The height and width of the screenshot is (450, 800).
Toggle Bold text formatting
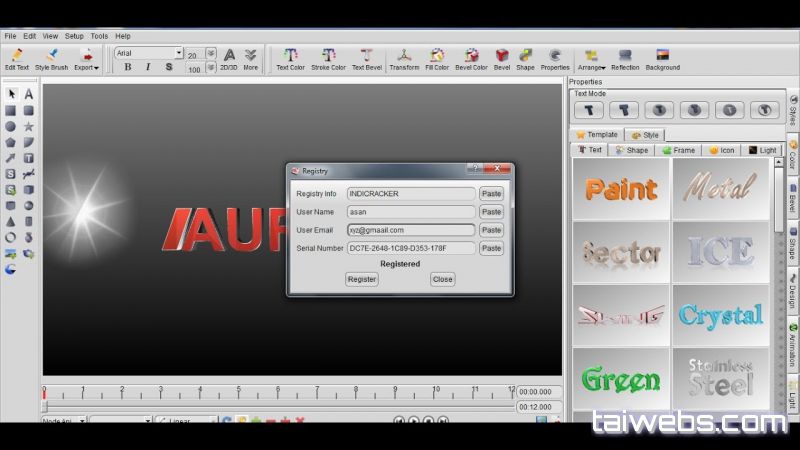(128, 68)
